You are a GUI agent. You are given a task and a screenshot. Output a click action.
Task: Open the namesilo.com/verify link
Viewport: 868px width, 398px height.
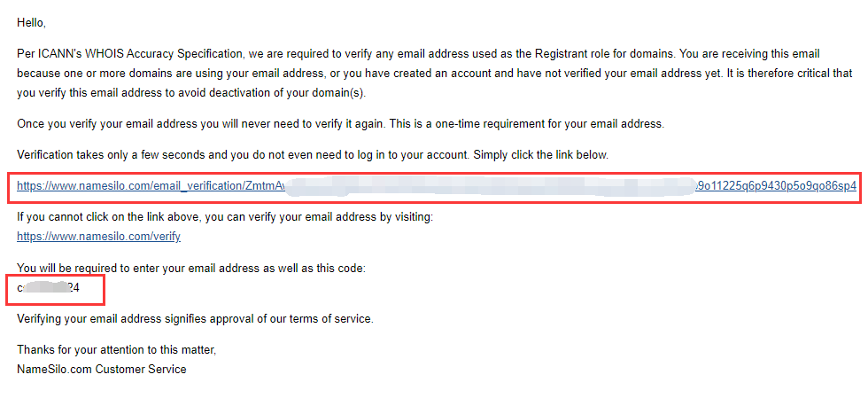tap(98, 237)
